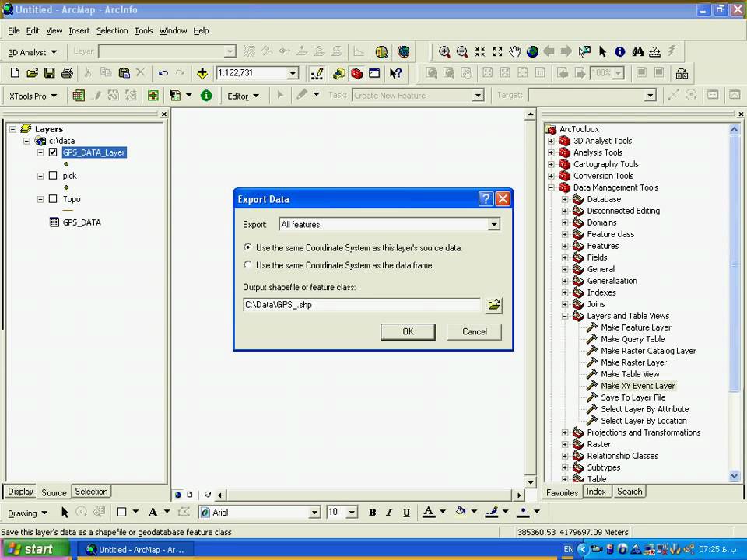Image resolution: width=747 pixels, height=560 pixels.
Task: Switch to ArcToolbox Index tab
Action: (596, 492)
